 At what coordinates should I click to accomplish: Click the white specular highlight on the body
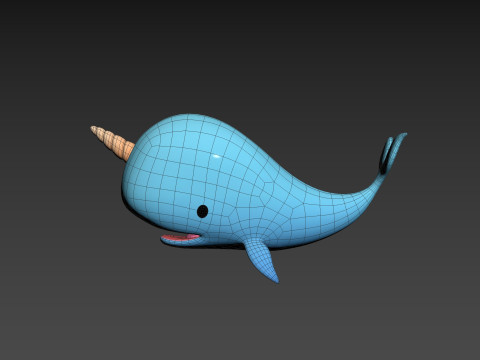[x=216, y=156]
